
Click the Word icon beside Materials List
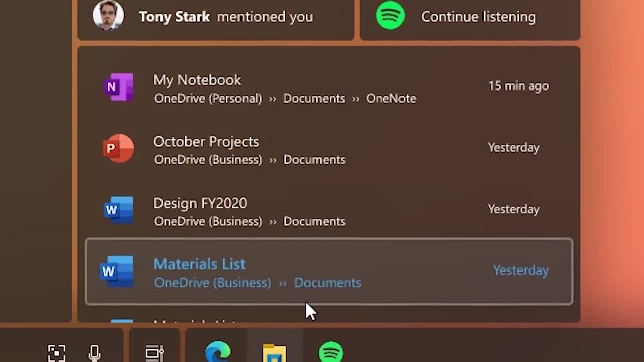pyautogui.click(x=117, y=271)
